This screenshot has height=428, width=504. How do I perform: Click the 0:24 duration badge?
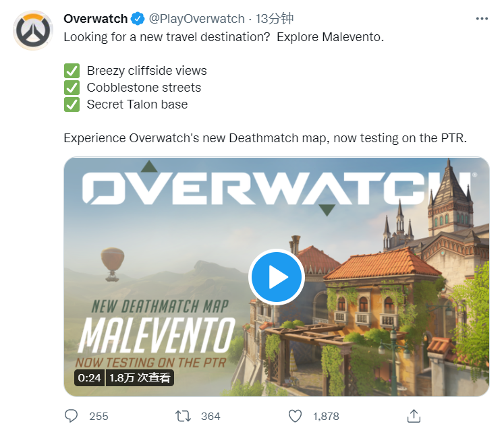coord(89,377)
